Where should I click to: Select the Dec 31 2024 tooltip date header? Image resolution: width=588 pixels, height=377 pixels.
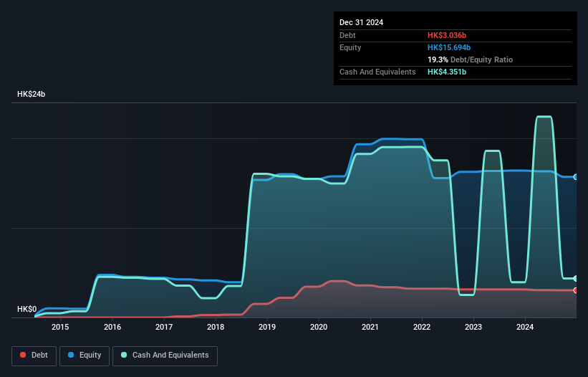click(x=361, y=22)
